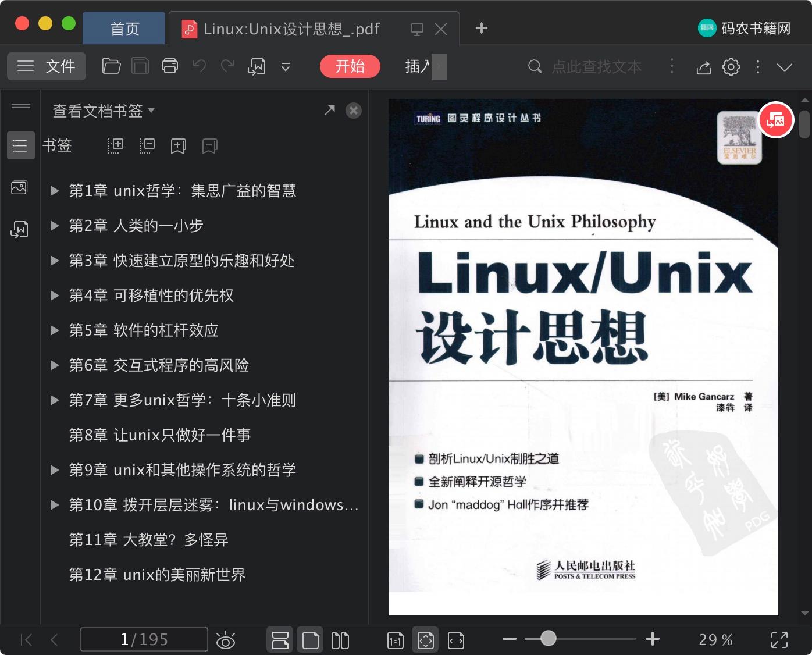Click the page number field 1/195
812x655 pixels.
click(144, 639)
